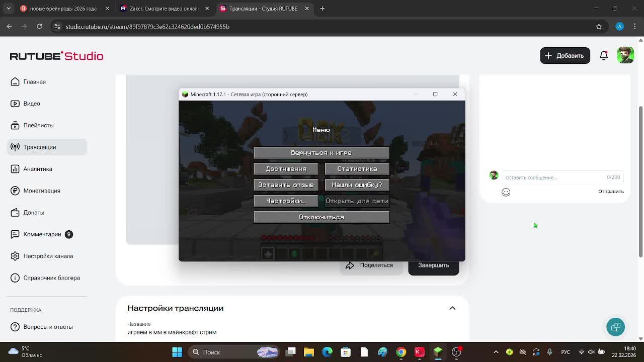Open the user profile avatar menu
This screenshot has height=362, width=644.
tap(625, 55)
